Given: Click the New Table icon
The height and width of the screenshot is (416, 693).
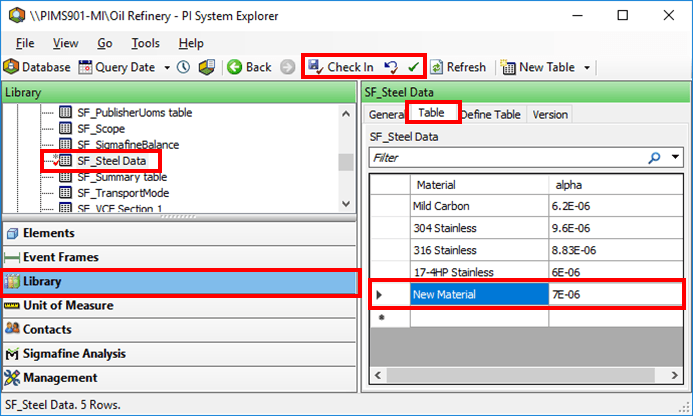Looking at the screenshot, I should point(508,67).
